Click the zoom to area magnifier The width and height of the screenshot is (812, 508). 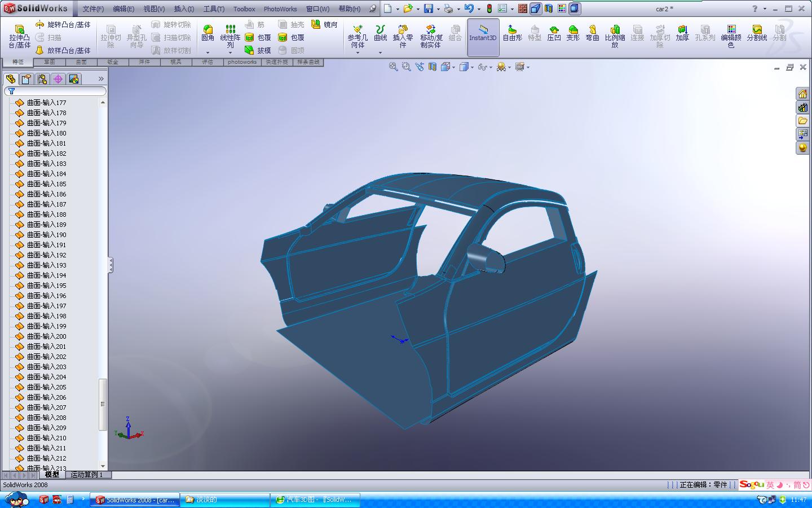407,67
